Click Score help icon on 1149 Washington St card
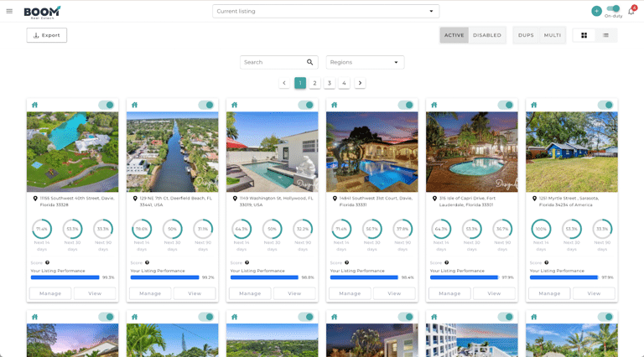This screenshot has height=357, width=644. pos(247,262)
